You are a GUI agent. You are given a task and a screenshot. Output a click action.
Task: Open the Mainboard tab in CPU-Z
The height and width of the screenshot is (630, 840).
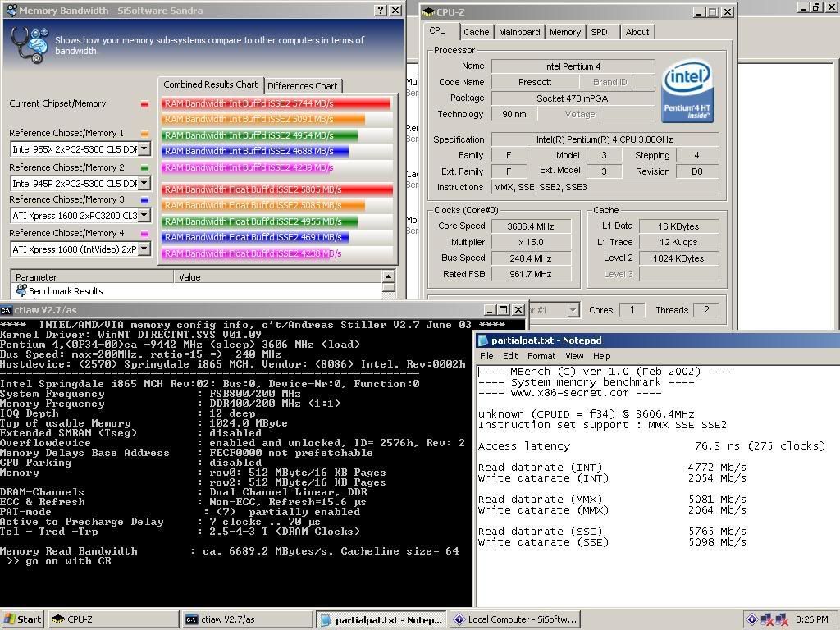point(519,32)
